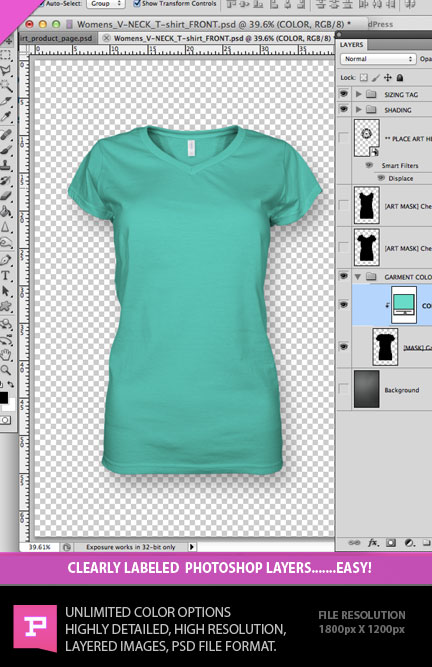Image resolution: width=432 pixels, height=667 pixels.
Task: Expand the SIZING TAG group
Action: [358, 94]
